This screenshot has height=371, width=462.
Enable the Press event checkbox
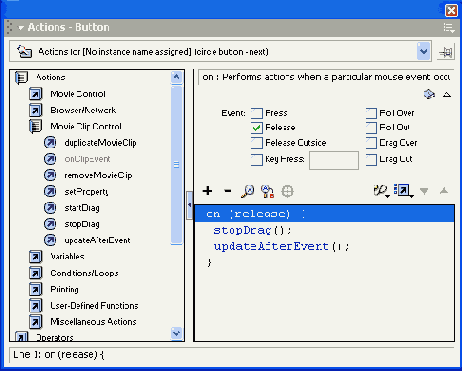tap(257, 113)
